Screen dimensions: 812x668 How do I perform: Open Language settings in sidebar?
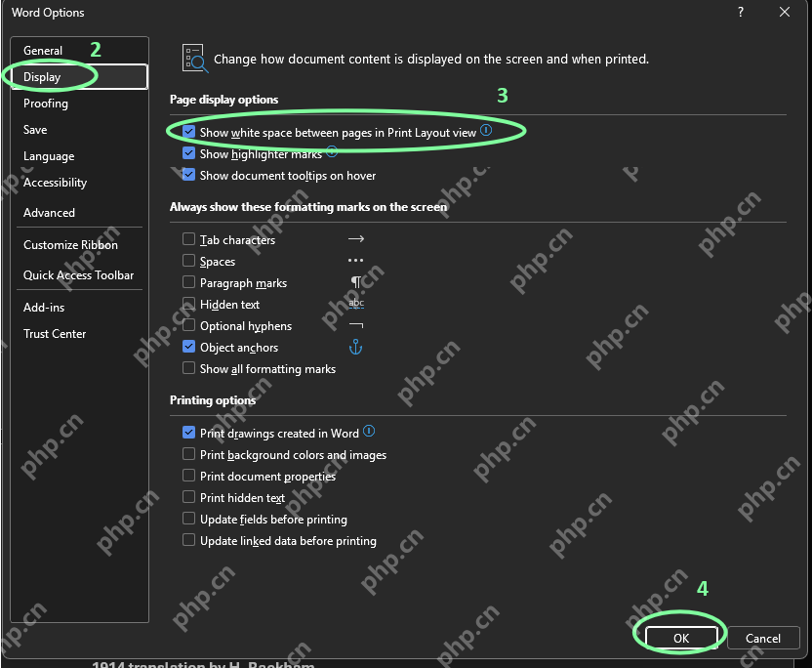[79, 156]
